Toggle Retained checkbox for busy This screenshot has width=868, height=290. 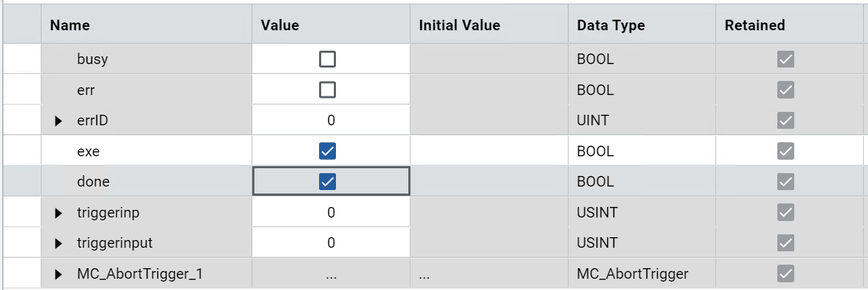(786, 60)
